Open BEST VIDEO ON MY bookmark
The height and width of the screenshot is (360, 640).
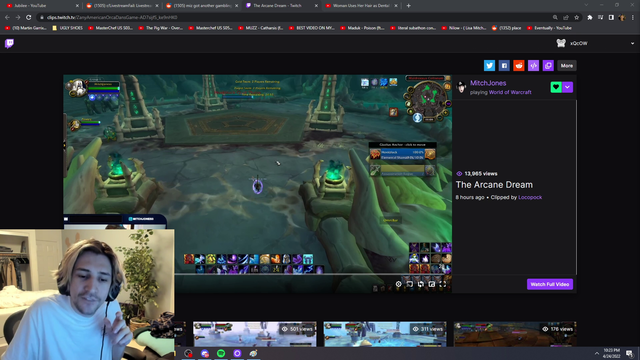pyautogui.click(x=311, y=28)
